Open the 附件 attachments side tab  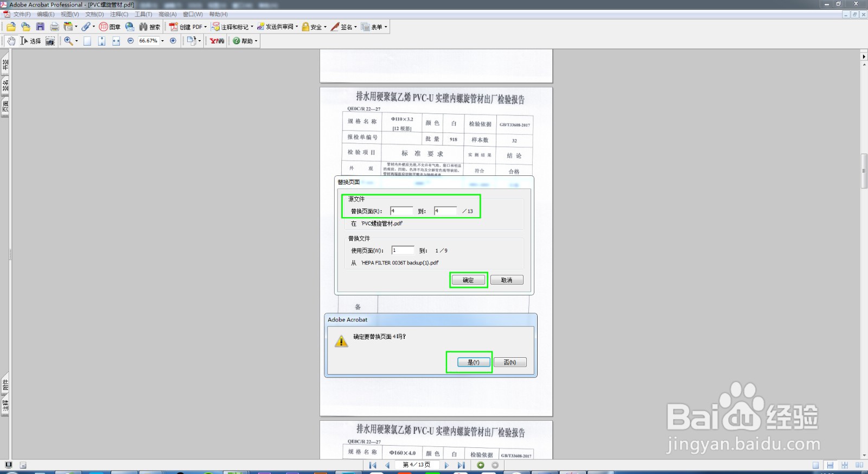click(5, 384)
